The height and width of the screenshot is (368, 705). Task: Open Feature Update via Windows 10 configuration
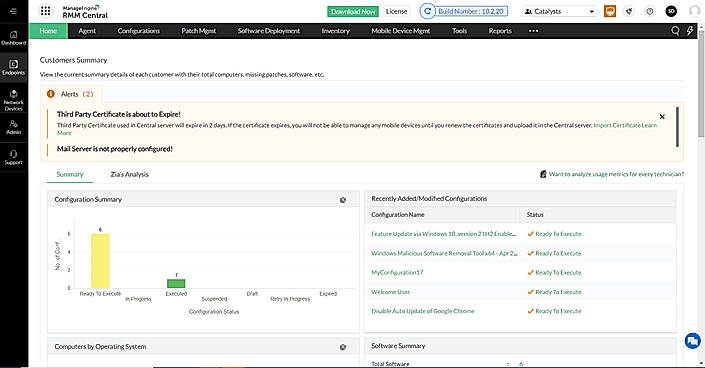click(x=443, y=234)
